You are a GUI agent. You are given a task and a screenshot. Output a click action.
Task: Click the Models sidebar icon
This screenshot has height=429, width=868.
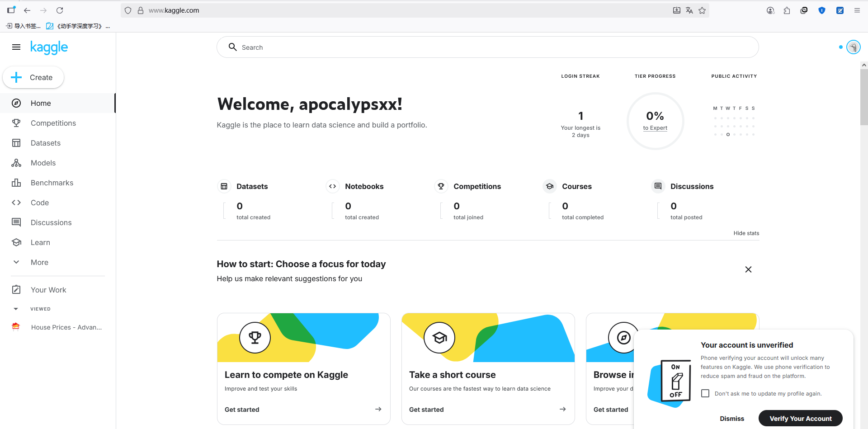[16, 163]
